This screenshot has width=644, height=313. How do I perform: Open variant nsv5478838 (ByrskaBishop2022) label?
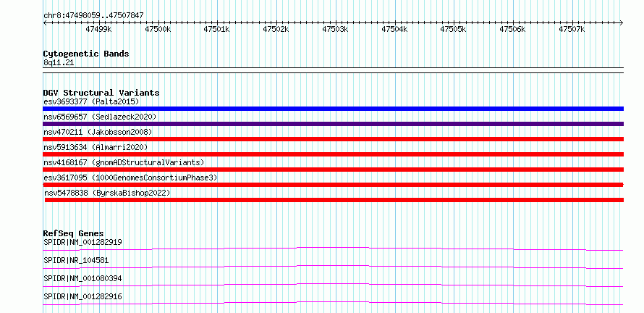click(107, 193)
